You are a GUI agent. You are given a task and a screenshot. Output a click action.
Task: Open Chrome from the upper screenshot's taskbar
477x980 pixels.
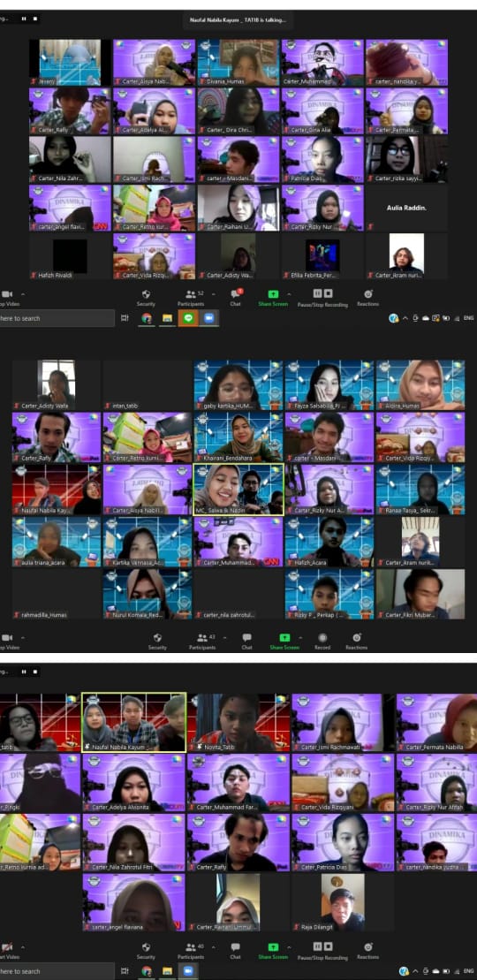(147, 318)
